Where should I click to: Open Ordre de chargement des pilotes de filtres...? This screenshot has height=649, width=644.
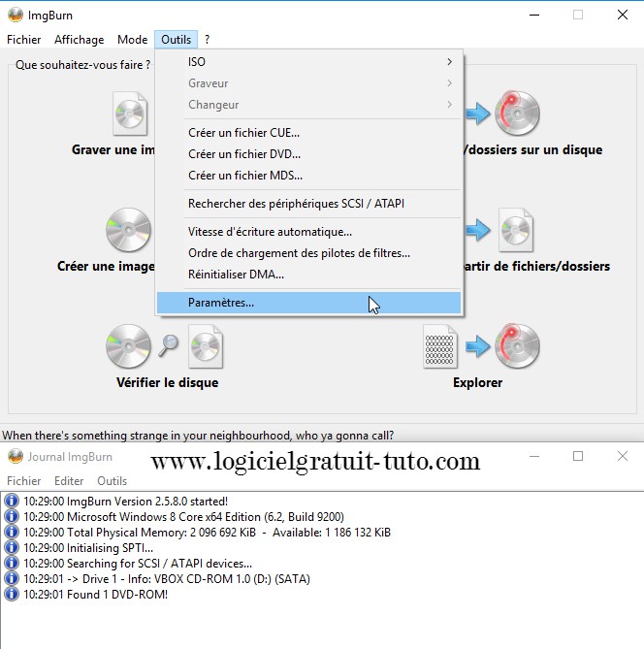[308, 253]
